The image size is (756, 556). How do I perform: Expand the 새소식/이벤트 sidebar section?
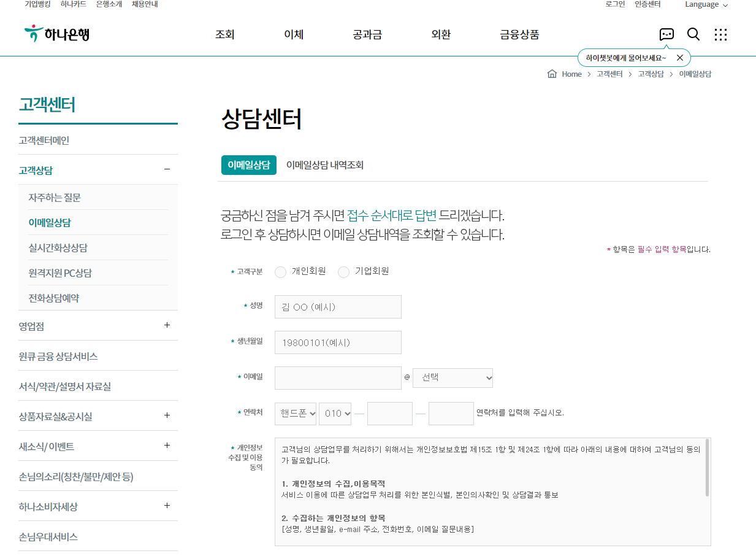(x=166, y=446)
